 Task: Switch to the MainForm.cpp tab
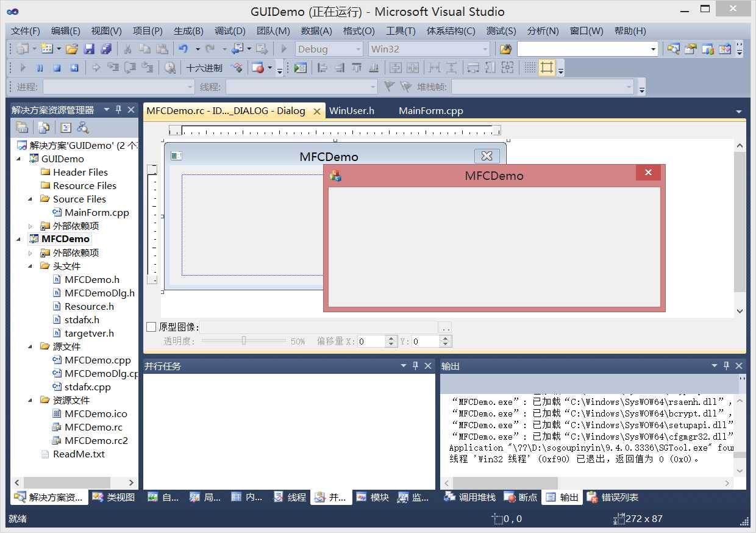[x=431, y=111]
